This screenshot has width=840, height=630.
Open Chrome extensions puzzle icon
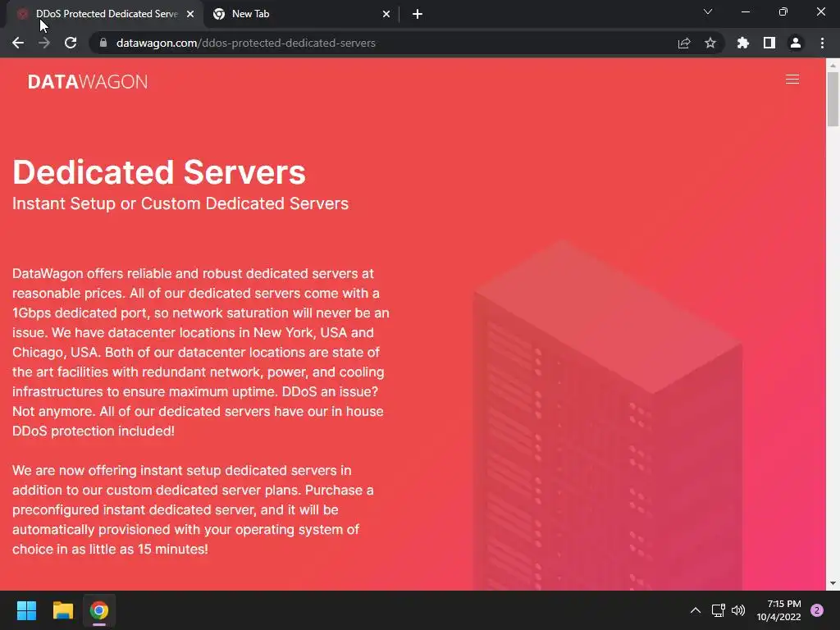[742, 43]
